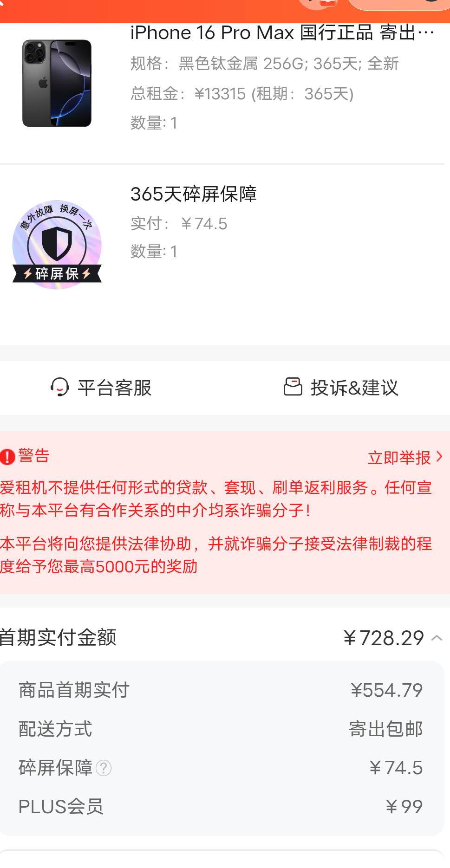This screenshot has height=868, width=450.
Task: Tap the PLUS会员 ￥99 row
Action: [x=221, y=807]
